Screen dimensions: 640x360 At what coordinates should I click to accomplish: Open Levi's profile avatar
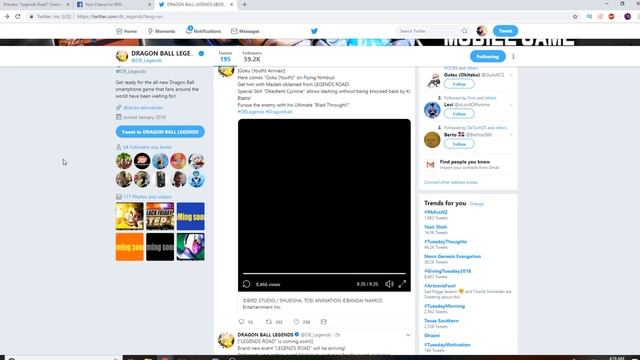(432, 110)
